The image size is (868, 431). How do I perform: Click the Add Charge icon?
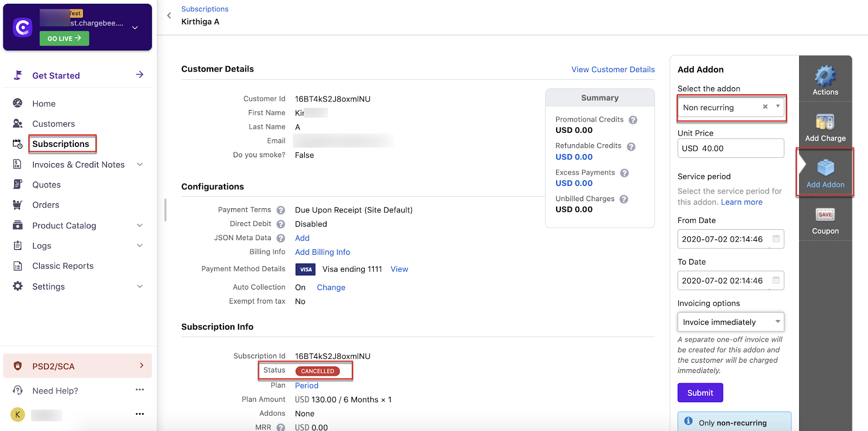point(825,123)
